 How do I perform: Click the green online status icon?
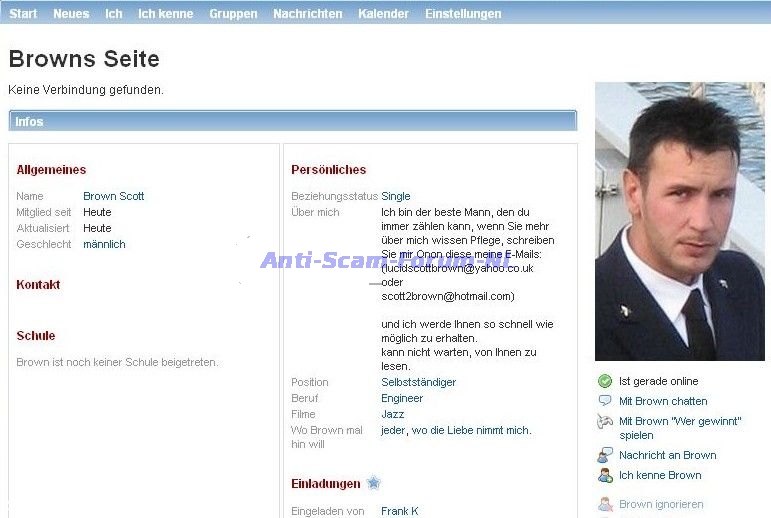tap(604, 381)
